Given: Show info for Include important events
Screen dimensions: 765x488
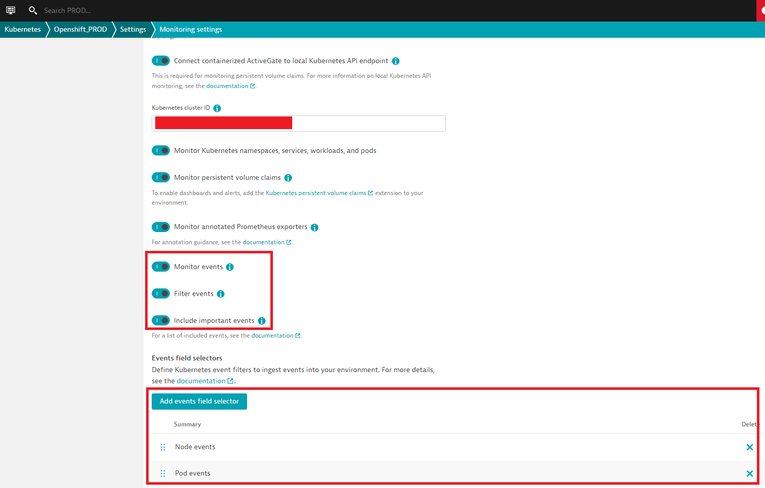Looking at the screenshot, I should (x=262, y=321).
